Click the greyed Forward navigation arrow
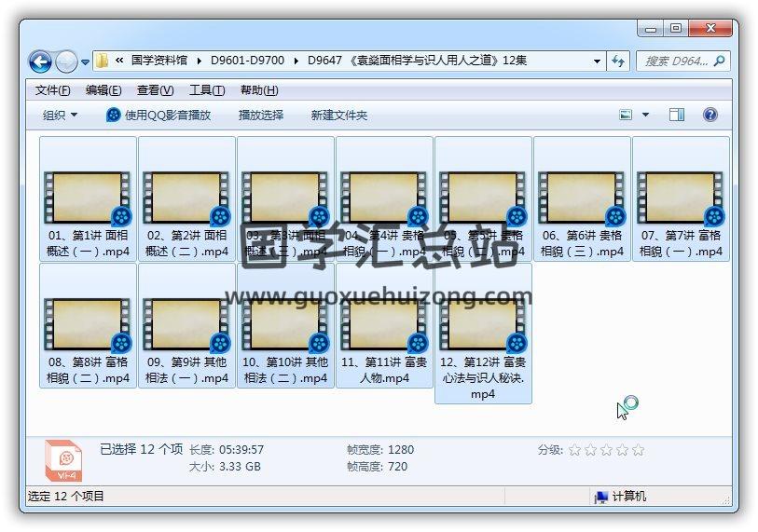Viewport: 758px width, 532px height. click(x=66, y=61)
